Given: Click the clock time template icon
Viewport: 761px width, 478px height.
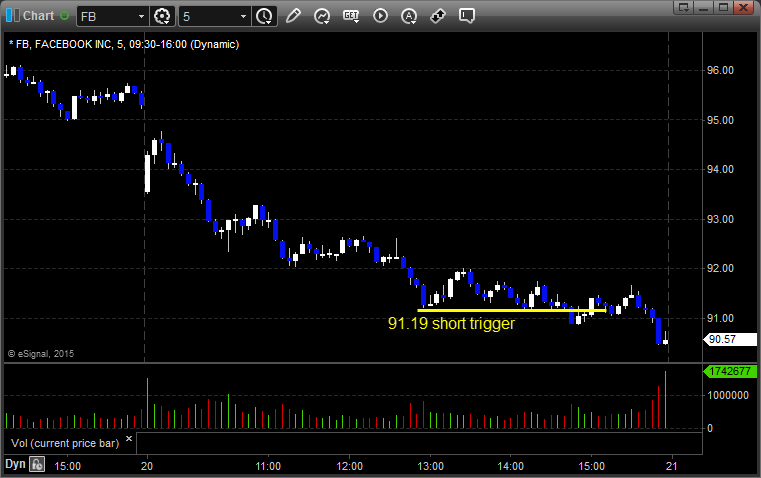Looking at the screenshot, I should click(x=264, y=16).
